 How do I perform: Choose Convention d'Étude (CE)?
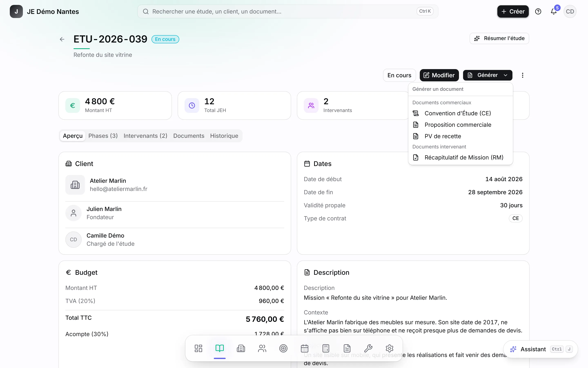click(x=460, y=113)
